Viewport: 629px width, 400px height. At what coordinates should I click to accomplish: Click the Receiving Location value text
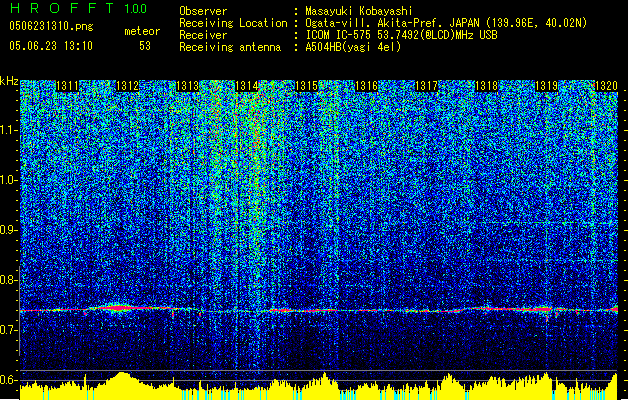446,23
